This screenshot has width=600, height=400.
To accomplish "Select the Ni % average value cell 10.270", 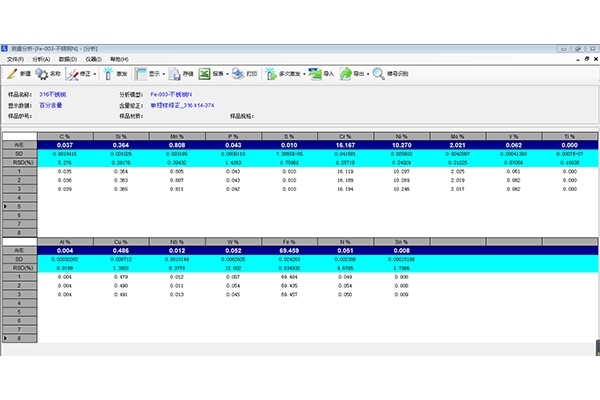I will tap(401, 144).
